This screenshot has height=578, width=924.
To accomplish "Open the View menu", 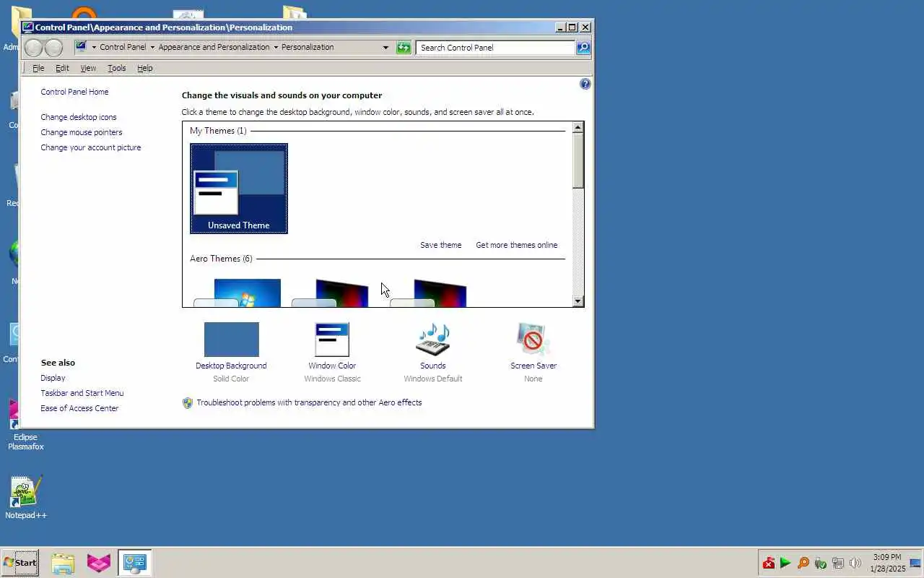I will coord(88,68).
